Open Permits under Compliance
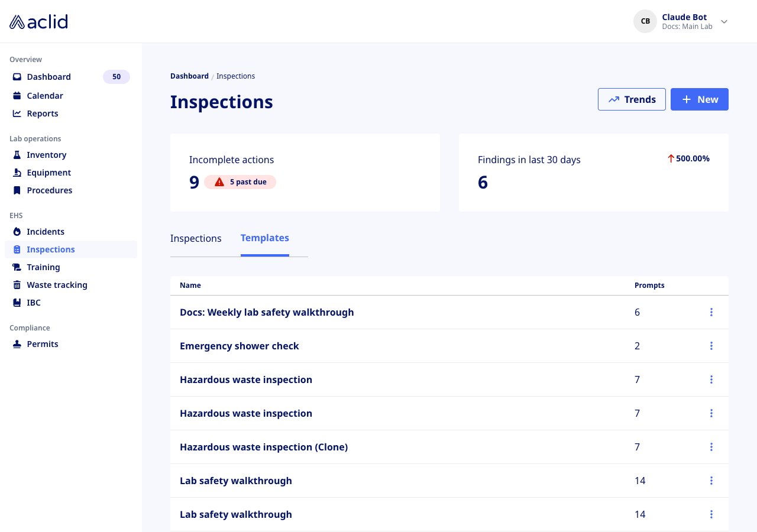 (x=70, y=344)
